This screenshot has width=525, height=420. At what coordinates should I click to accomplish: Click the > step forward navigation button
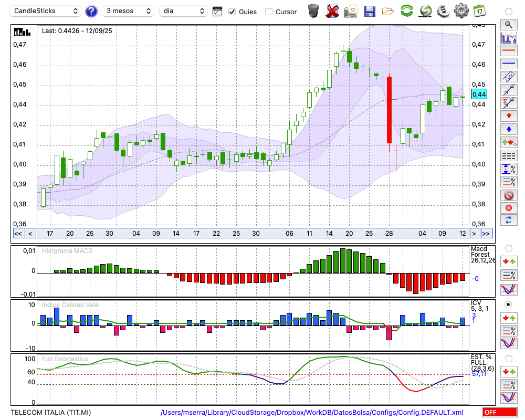point(474,234)
